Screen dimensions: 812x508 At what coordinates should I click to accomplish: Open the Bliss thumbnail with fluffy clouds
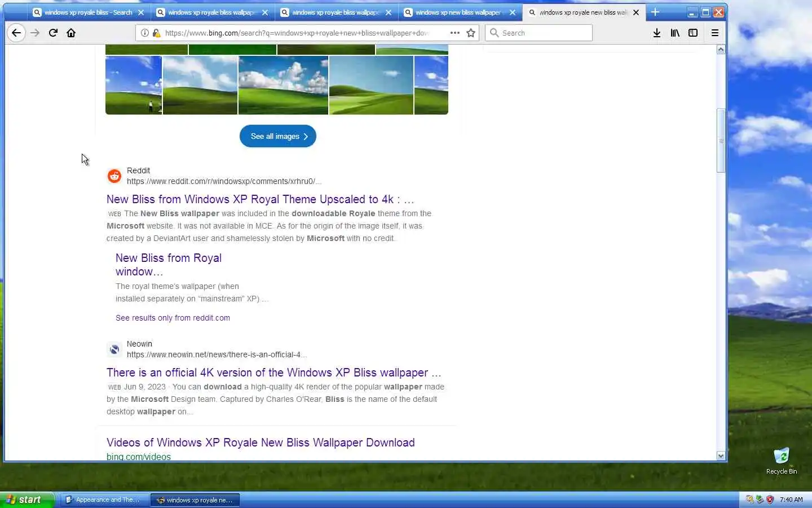click(283, 85)
